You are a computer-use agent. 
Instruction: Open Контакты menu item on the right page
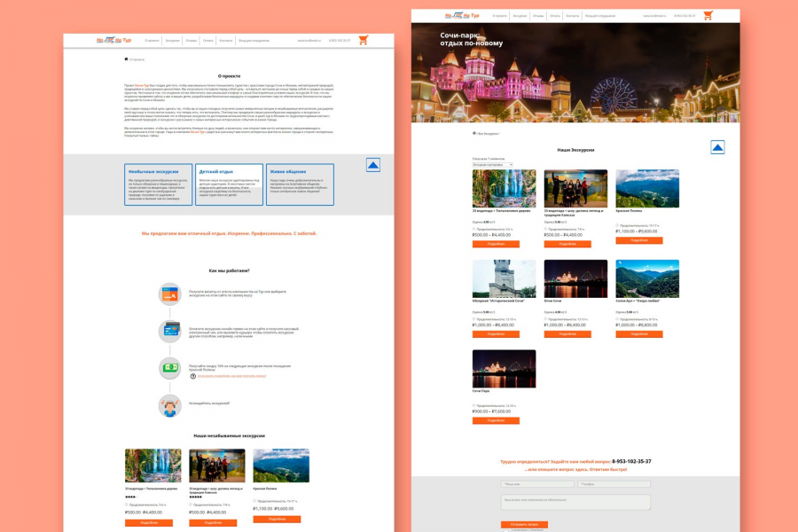[x=573, y=16]
